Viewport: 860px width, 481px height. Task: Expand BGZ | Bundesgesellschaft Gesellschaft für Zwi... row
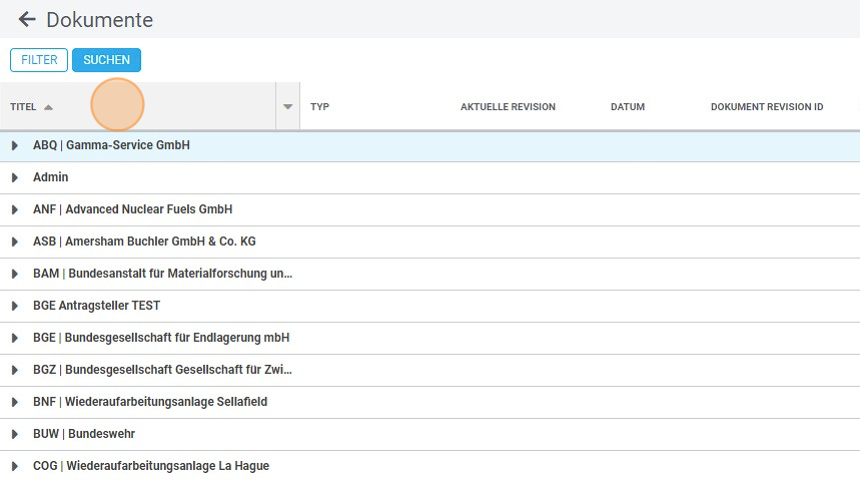(15, 370)
